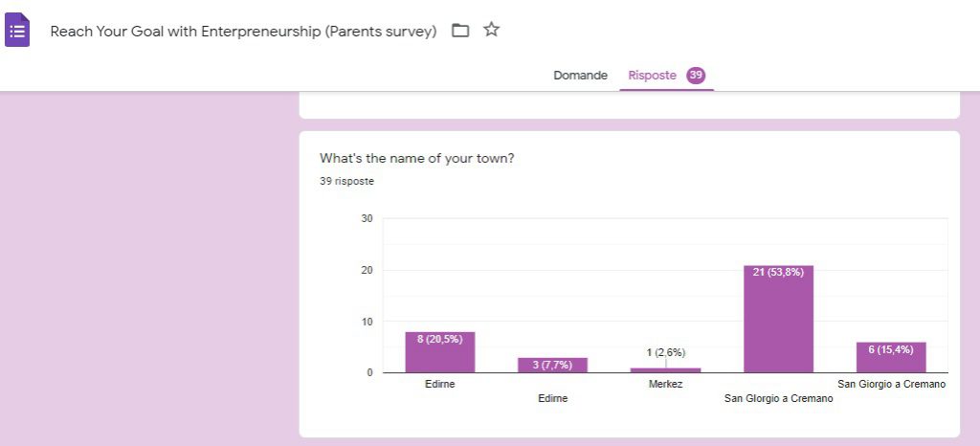Click the rightmost 'San Giorgio a Cremano' label
This screenshot has width=980, height=446.
(x=891, y=385)
